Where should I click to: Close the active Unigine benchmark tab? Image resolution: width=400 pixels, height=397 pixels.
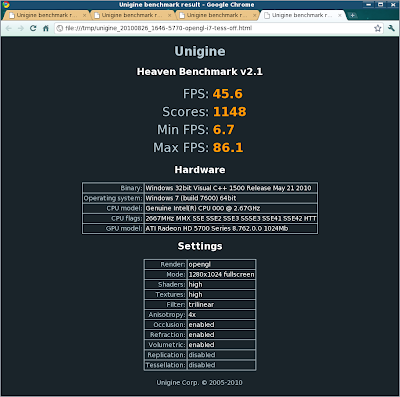point(340,15)
